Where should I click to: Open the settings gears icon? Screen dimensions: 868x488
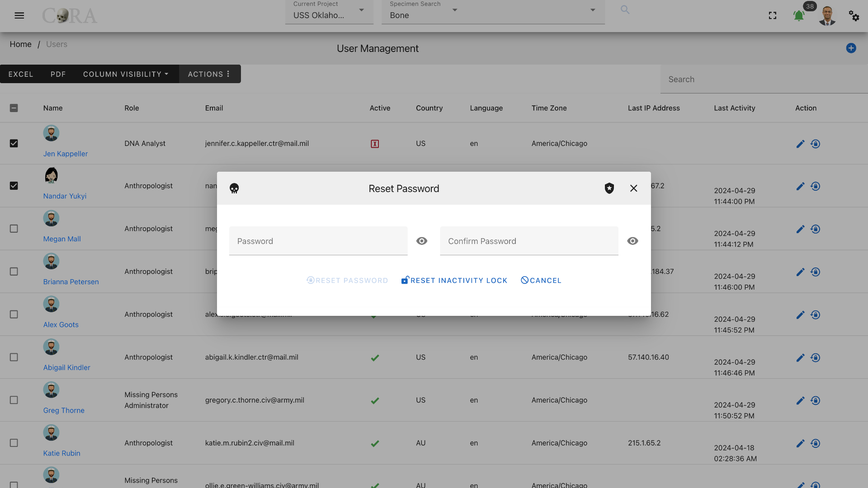854,16
